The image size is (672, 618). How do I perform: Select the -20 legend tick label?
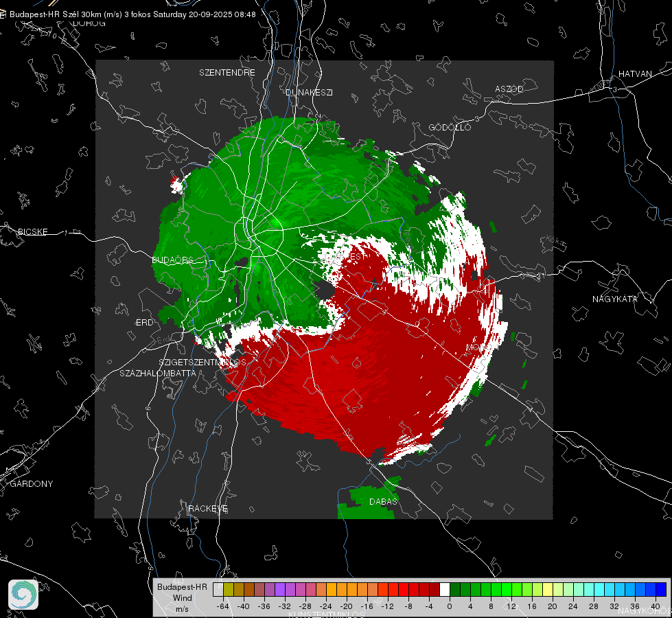pyautogui.click(x=346, y=606)
